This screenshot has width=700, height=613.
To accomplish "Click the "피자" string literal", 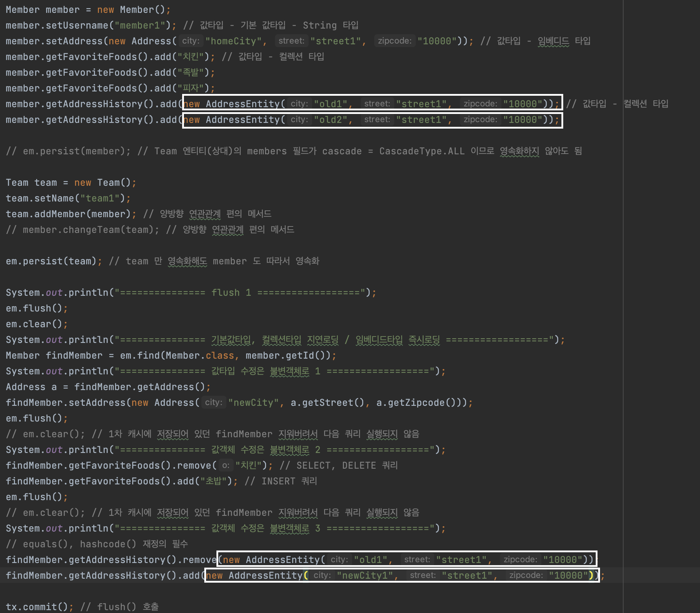I will pos(190,88).
